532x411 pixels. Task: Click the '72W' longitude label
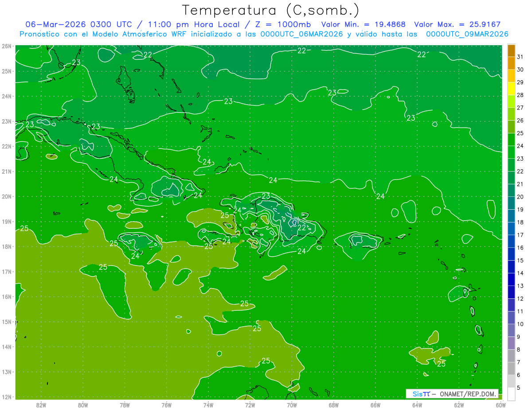pos(250,405)
